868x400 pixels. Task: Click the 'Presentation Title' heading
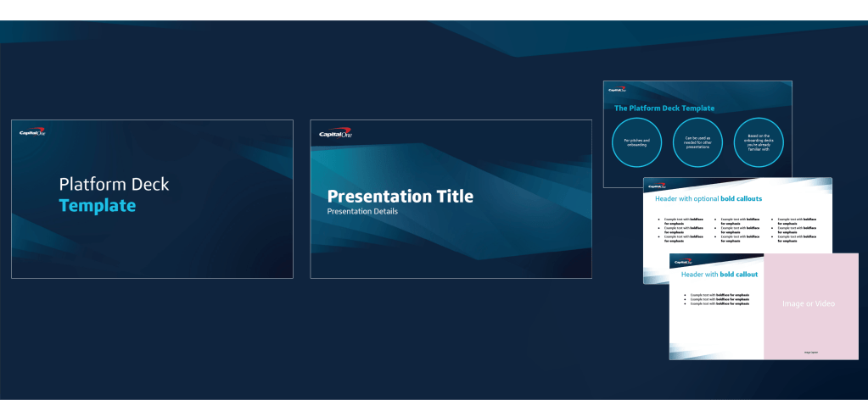pyautogui.click(x=400, y=197)
